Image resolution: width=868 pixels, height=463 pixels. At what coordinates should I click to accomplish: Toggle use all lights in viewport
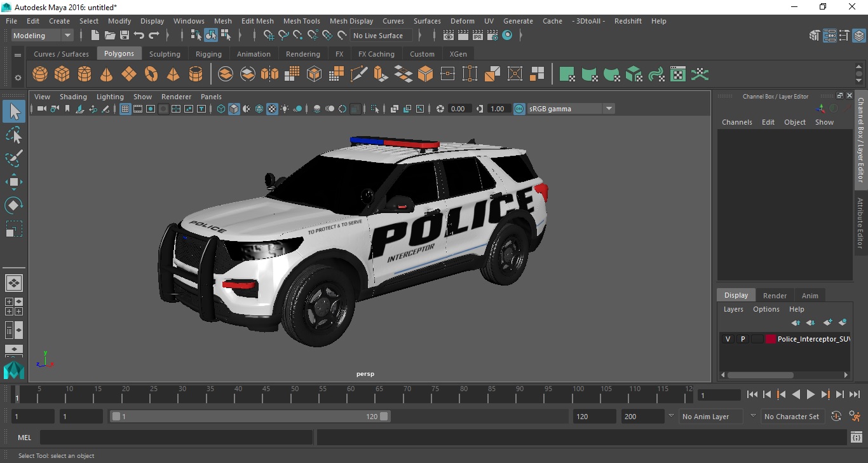[285, 109]
